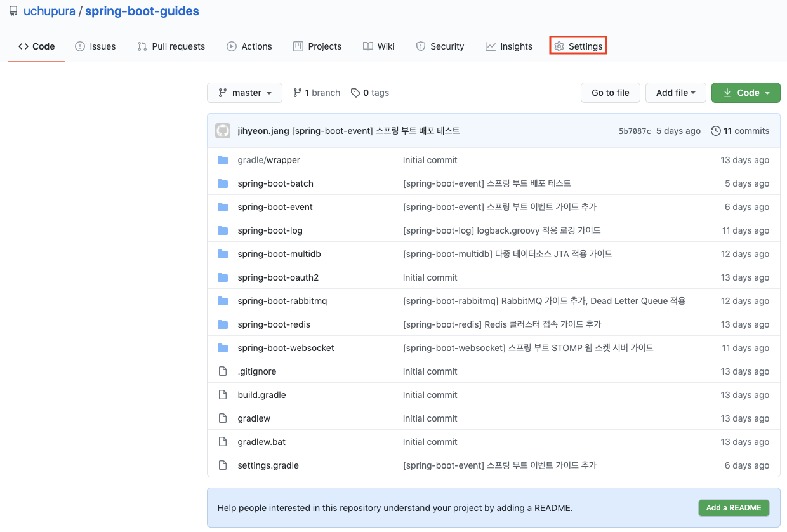This screenshot has width=787, height=532.
Task: Open the JTA commit message for spring-boot-multidb
Action: [x=508, y=254]
